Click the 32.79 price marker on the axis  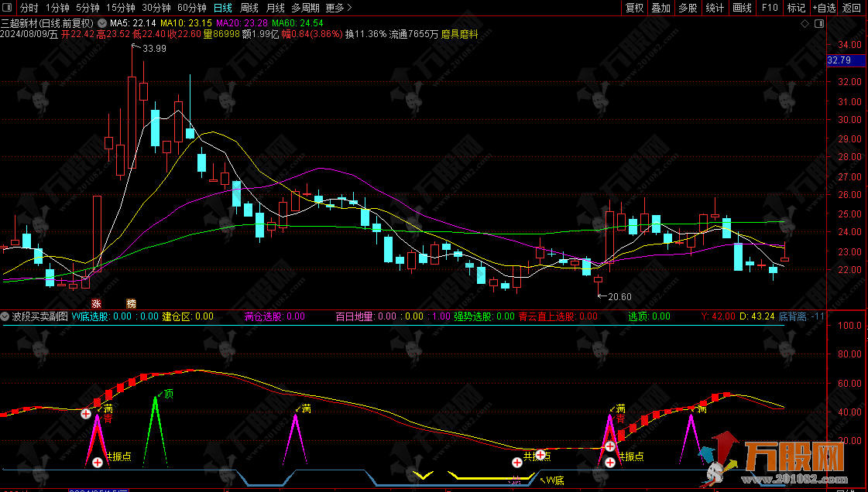(x=846, y=60)
